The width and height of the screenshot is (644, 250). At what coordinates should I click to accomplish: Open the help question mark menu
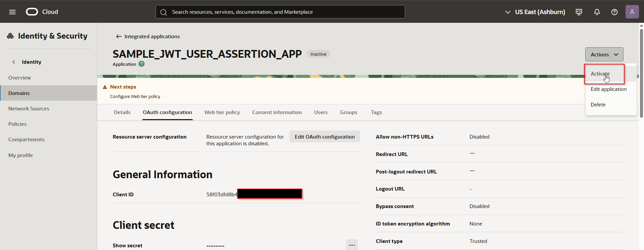(x=614, y=12)
